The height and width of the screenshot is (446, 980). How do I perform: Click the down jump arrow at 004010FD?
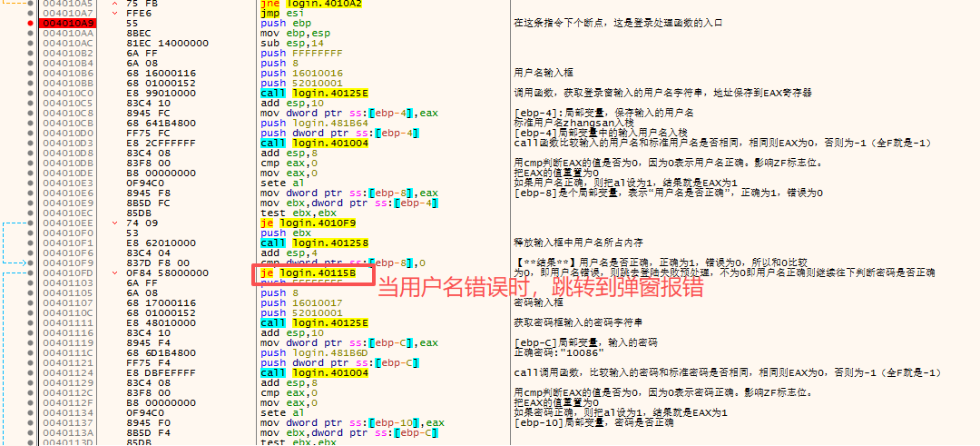(x=113, y=273)
